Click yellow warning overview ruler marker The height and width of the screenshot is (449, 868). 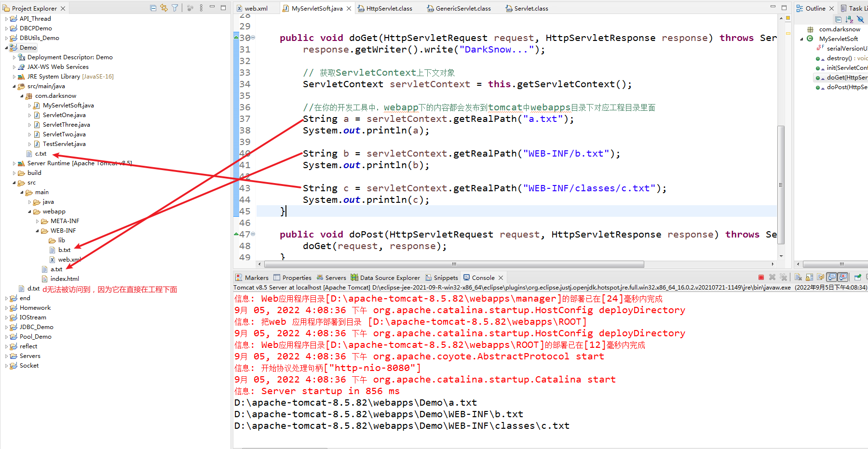click(788, 33)
